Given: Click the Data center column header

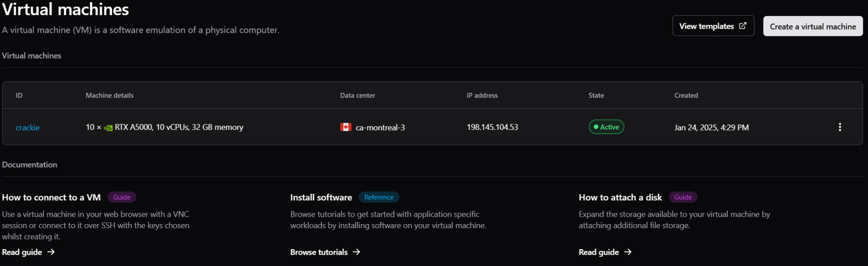Looking at the screenshot, I should click(x=358, y=95).
